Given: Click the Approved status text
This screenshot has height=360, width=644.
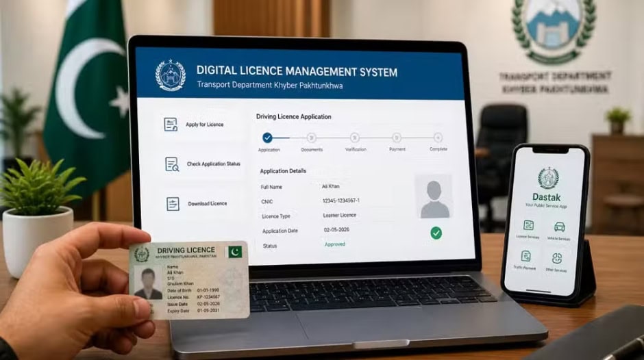Looking at the screenshot, I should 335,244.
